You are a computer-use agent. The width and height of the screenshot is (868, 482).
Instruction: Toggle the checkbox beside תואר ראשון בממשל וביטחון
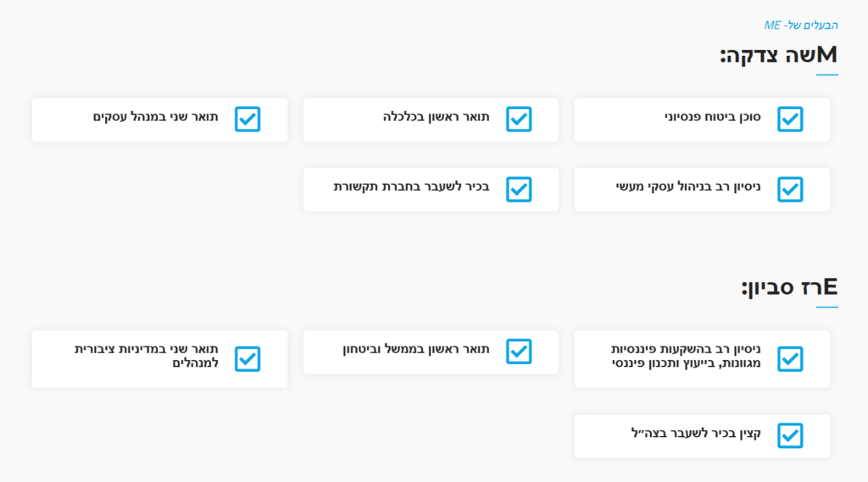(519, 352)
